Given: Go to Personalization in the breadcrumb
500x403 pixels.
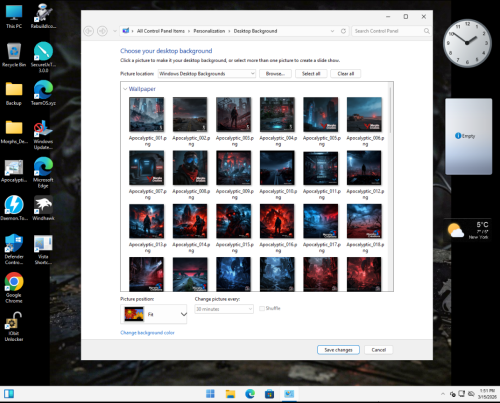Looking at the screenshot, I should tap(209, 31).
